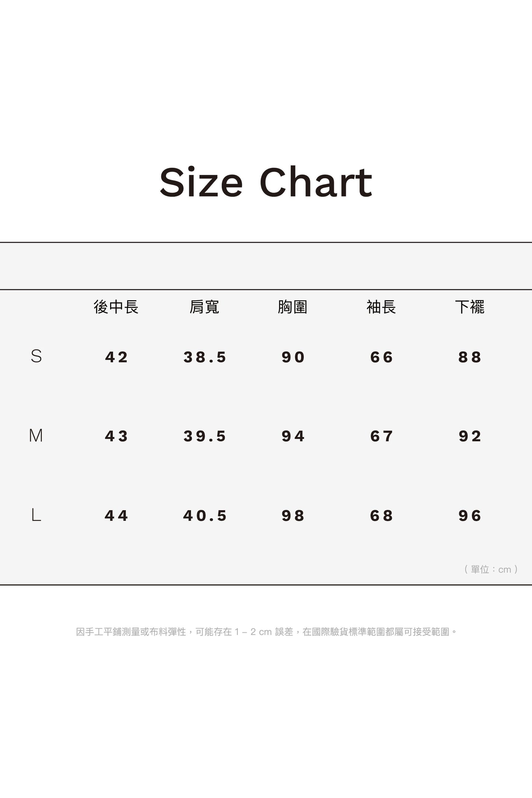Screen dimensions: 532x798
Task: Select the 胸圍 column header
Action: point(293,307)
